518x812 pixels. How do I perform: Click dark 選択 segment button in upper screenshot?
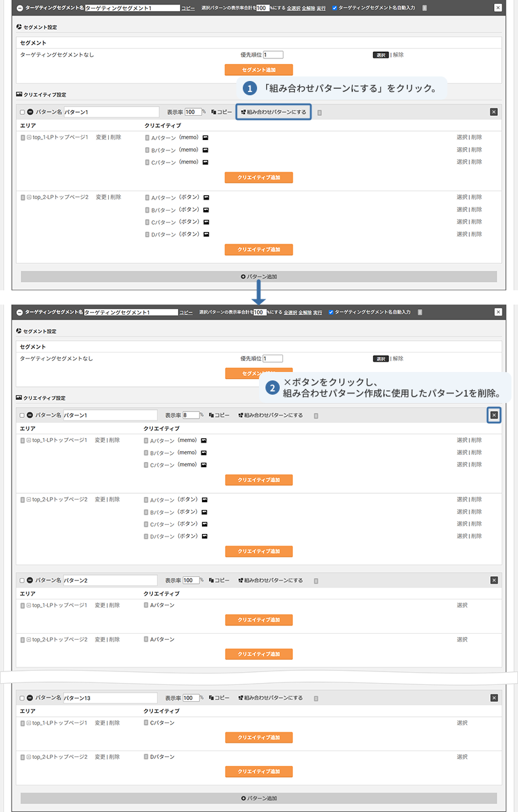click(381, 55)
